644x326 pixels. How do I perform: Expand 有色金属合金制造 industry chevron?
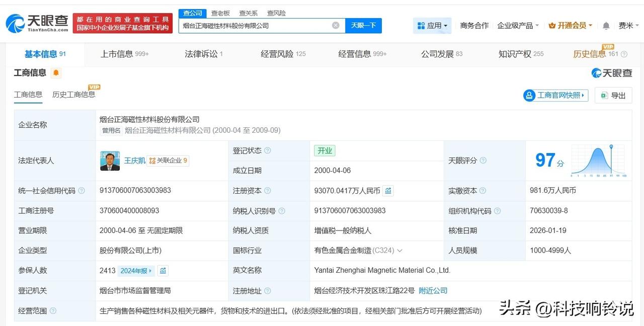pyautogui.click(x=400, y=251)
